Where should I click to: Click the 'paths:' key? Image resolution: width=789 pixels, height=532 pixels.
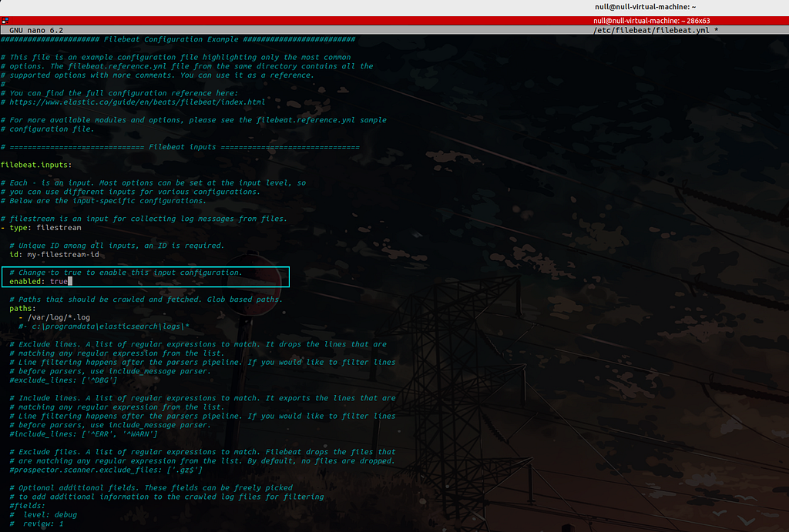click(22, 309)
